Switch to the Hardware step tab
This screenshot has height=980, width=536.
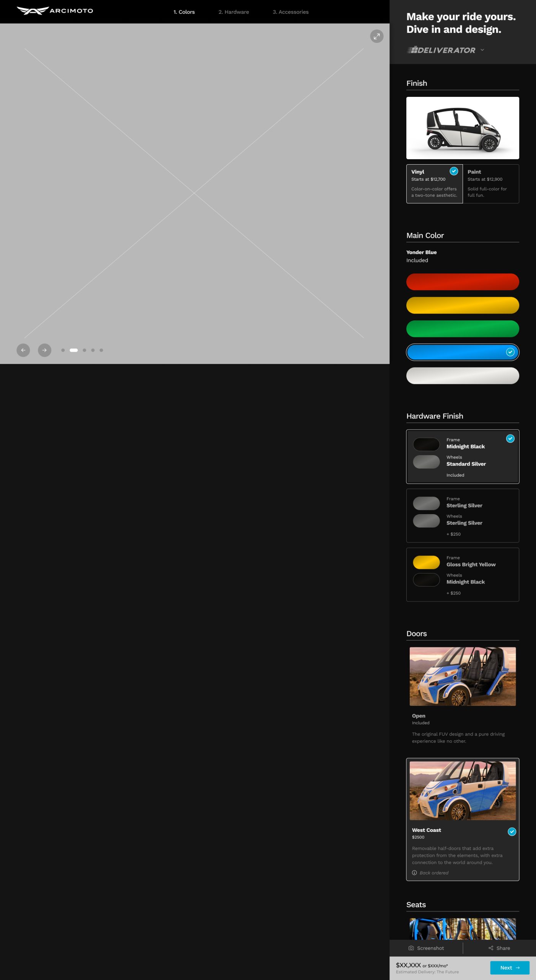click(x=233, y=12)
